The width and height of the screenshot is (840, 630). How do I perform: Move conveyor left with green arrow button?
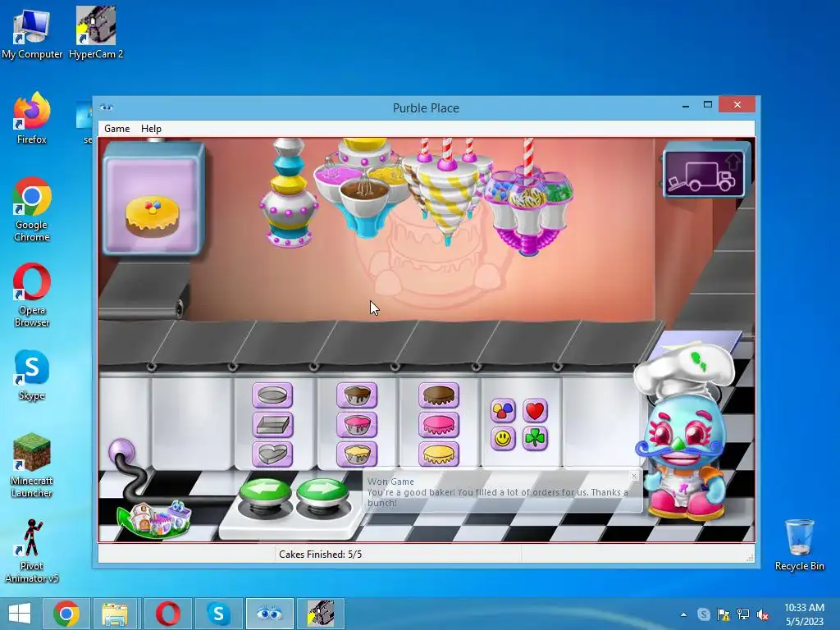pyautogui.click(x=265, y=491)
